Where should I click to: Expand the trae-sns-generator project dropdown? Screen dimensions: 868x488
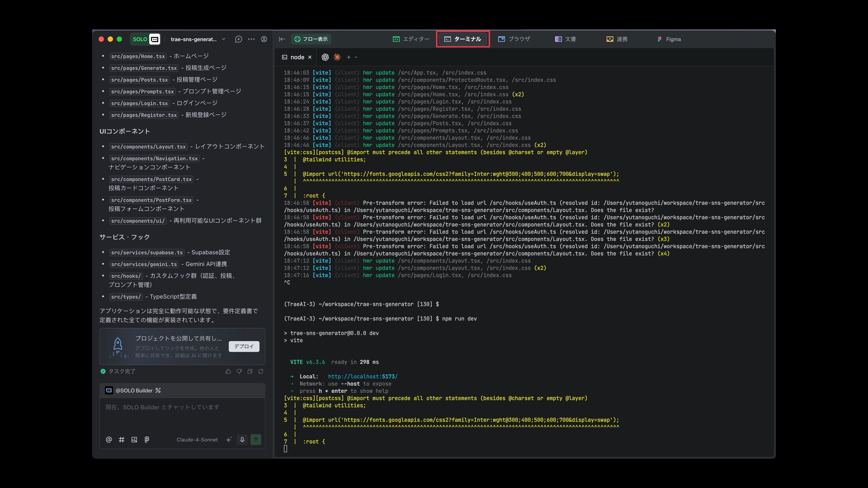tap(223, 39)
